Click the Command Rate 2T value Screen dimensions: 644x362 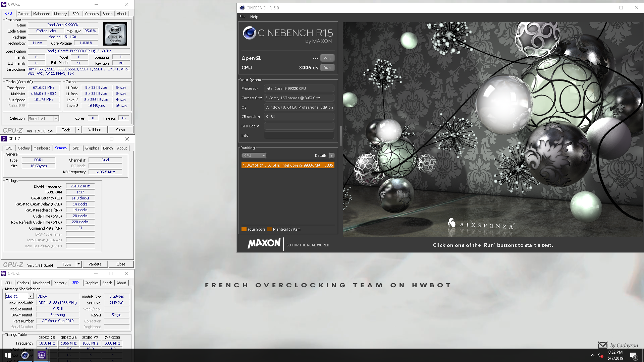(x=80, y=228)
